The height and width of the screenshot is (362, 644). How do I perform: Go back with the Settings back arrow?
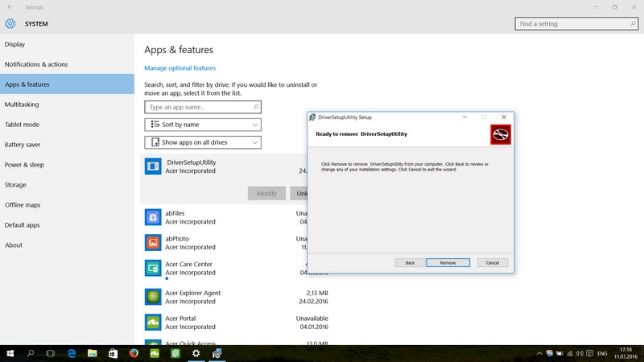click(x=10, y=7)
